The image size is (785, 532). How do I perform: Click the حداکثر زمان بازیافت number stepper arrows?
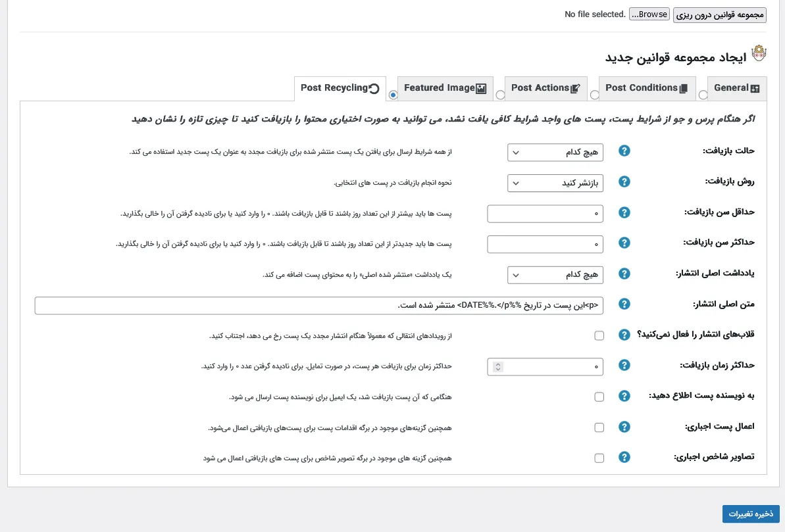coord(497,367)
